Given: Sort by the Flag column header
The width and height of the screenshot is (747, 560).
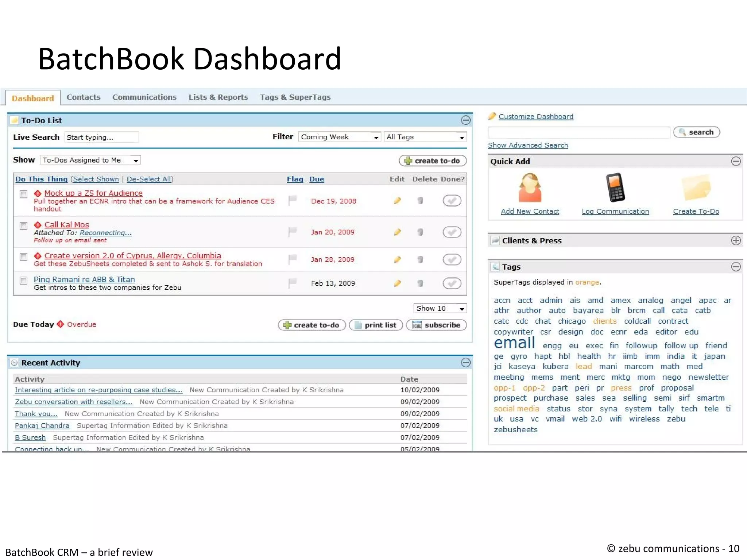Looking at the screenshot, I should coord(295,179).
